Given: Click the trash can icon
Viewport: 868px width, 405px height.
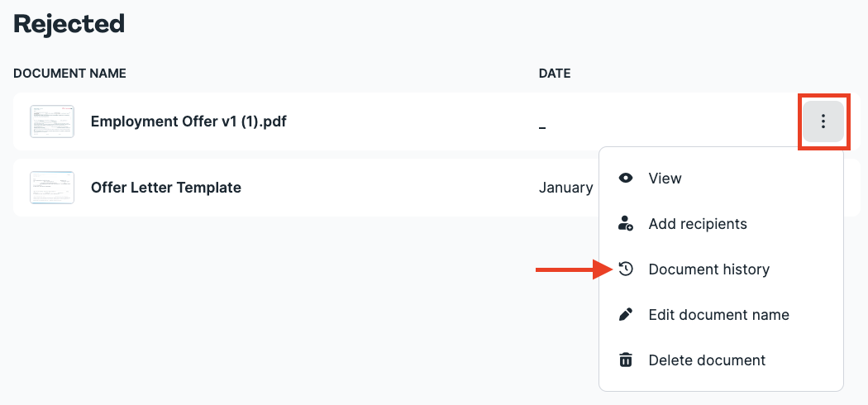Looking at the screenshot, I should (626, 360).
